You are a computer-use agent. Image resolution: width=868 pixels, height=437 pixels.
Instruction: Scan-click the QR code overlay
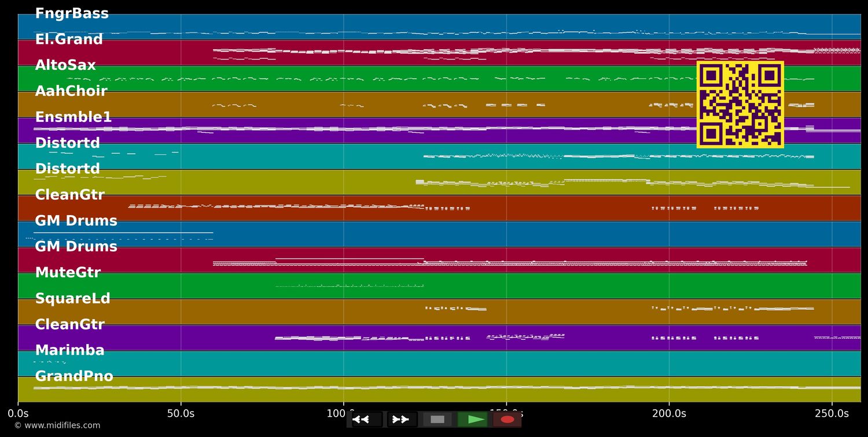(741, 105)
